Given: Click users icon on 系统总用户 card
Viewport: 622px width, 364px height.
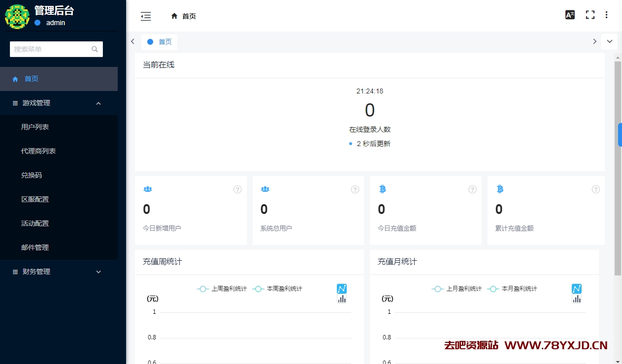Looking at the screenshot, I should coord(265,189).
